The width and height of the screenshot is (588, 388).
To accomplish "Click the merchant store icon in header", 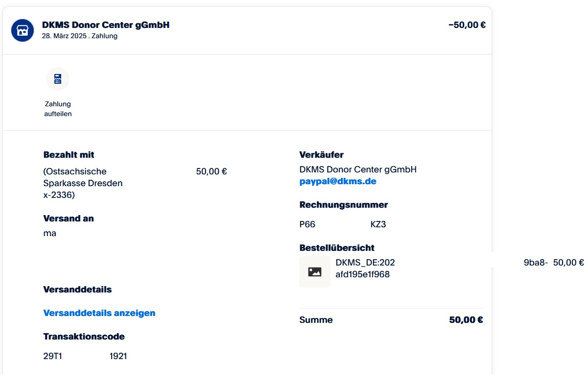I will click(23, 30).
